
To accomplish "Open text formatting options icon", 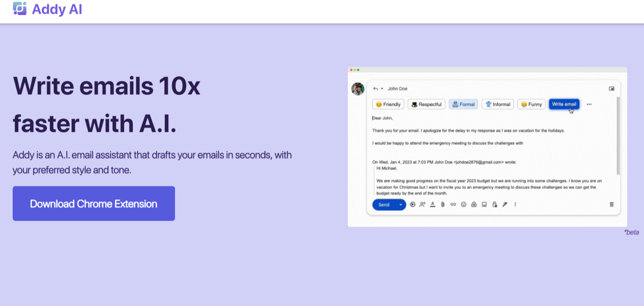I will click(x=433, y=205).
